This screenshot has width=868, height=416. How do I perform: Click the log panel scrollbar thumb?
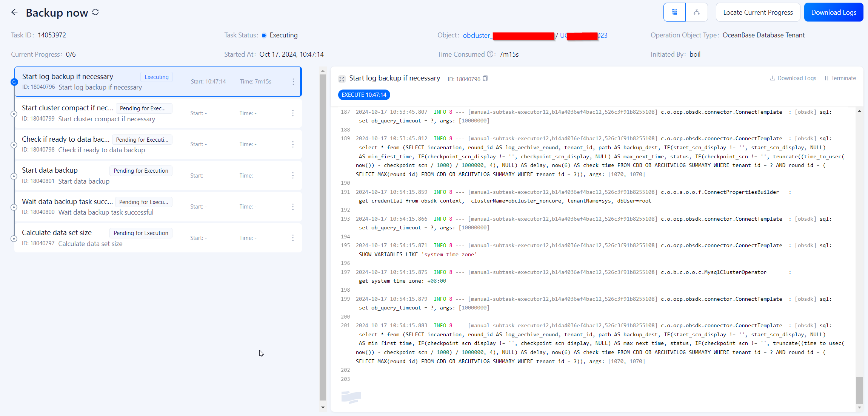coord(859,390)
